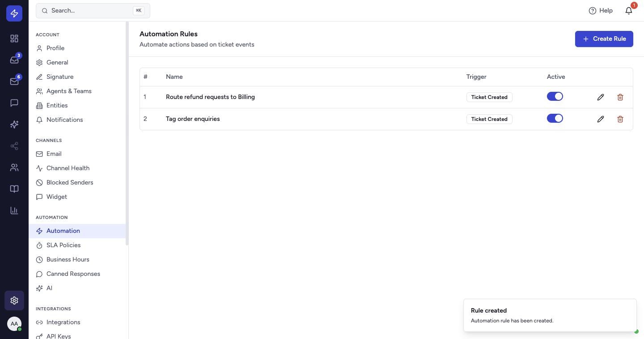Viewport: 644px width, 339px height.
Task: Open the Help link
Action: coord(601,11)
